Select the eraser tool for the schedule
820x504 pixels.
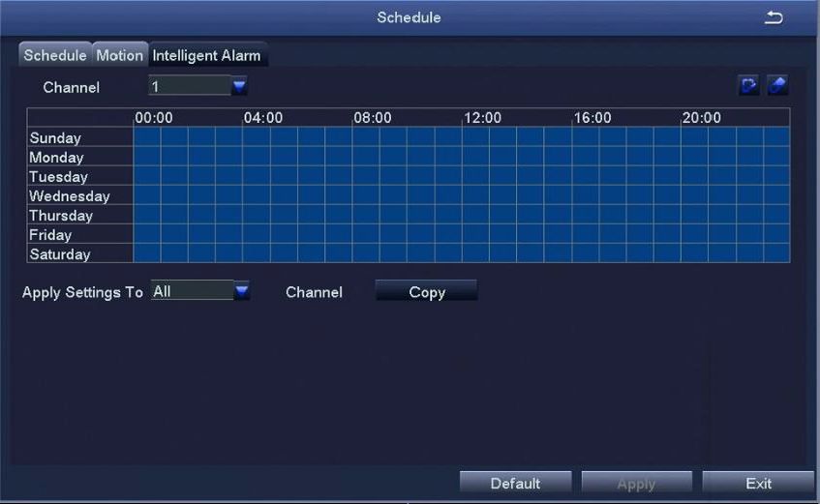pos(777,86)
